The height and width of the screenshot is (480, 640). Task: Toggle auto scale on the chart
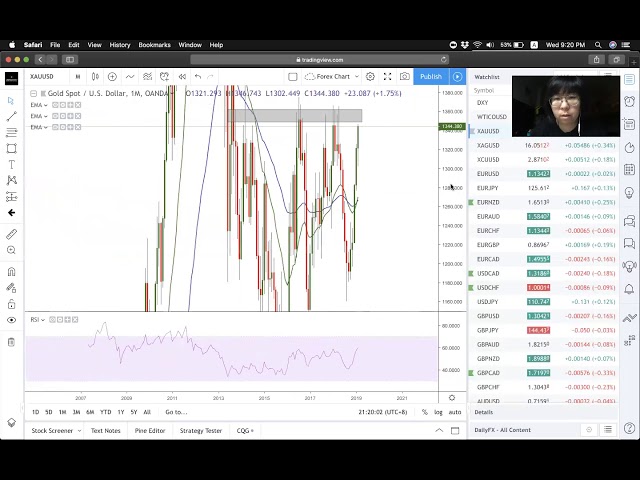tap(455, 412)
